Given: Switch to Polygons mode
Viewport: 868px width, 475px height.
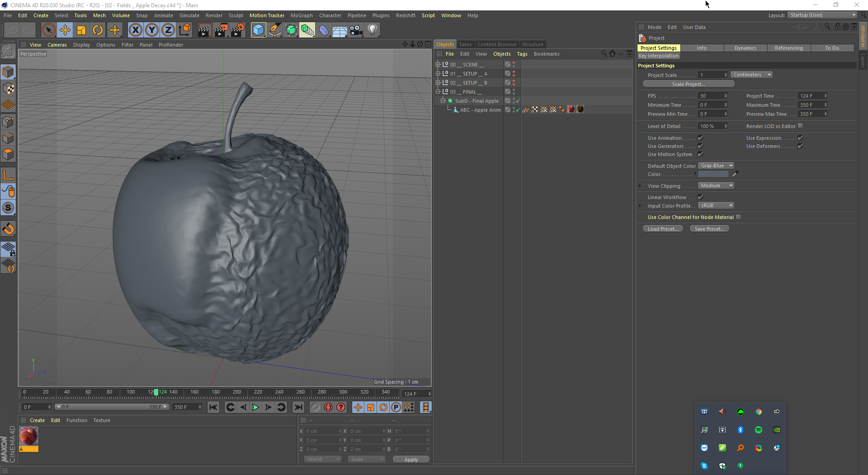Looking at the screenshot, I should click(x=9, y=155).
